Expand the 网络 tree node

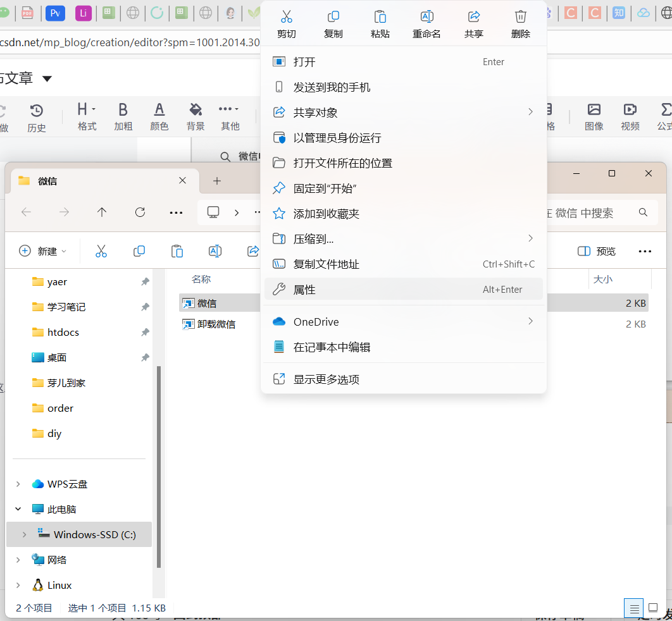tap(18, 560)
